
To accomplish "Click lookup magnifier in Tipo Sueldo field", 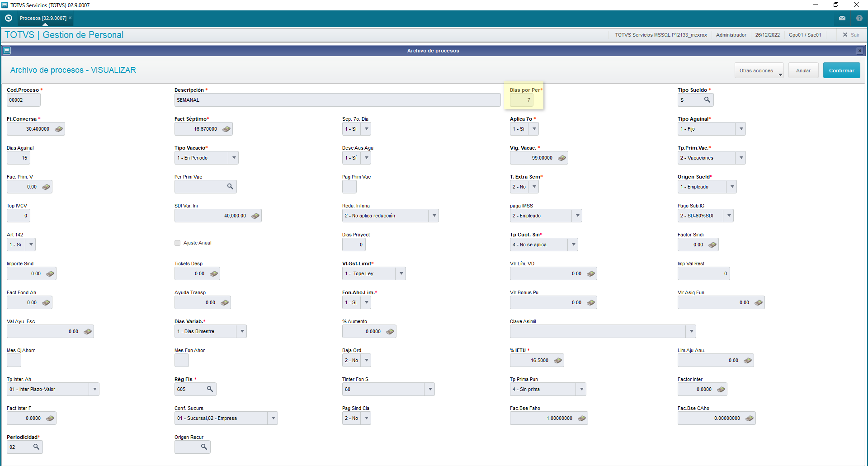I will click(x=707, y=100).
